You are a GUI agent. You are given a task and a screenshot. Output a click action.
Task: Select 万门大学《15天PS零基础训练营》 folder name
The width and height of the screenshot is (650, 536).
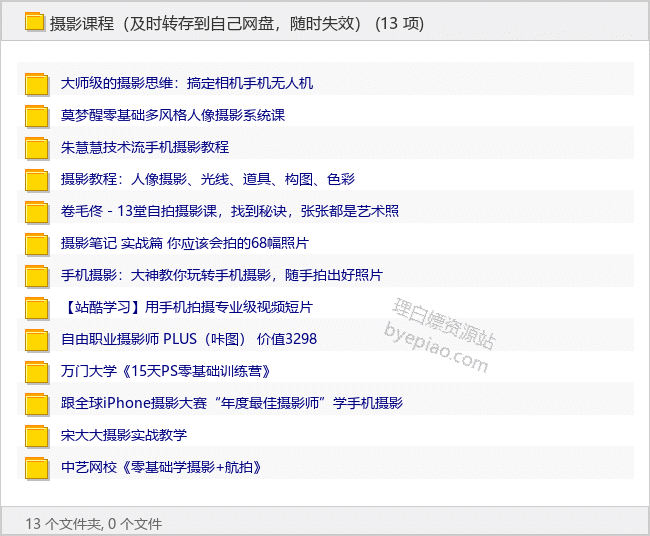pos(165,371)
